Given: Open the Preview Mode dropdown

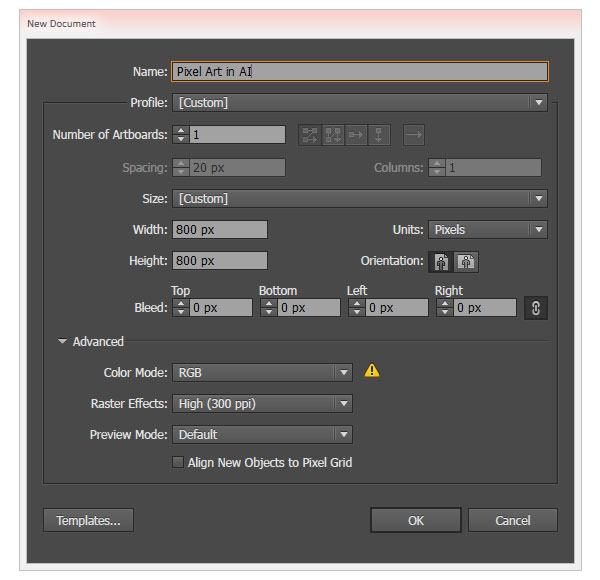Looking at the screenshot, I should click(262, 434).
